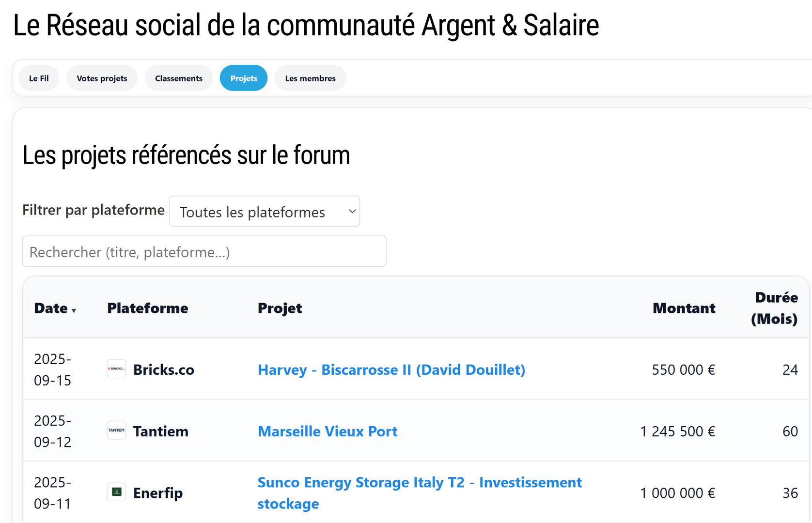812x523 pixels.
Task: Sort table by Montant column header
Action: point(684,308)
